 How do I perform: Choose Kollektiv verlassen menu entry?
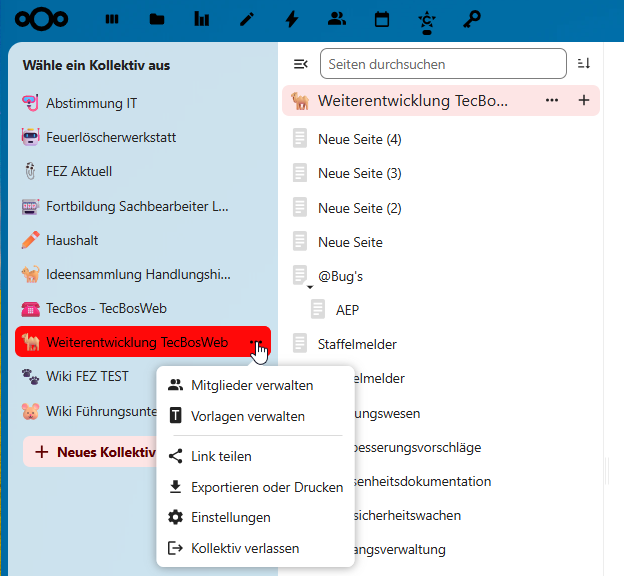255,548
